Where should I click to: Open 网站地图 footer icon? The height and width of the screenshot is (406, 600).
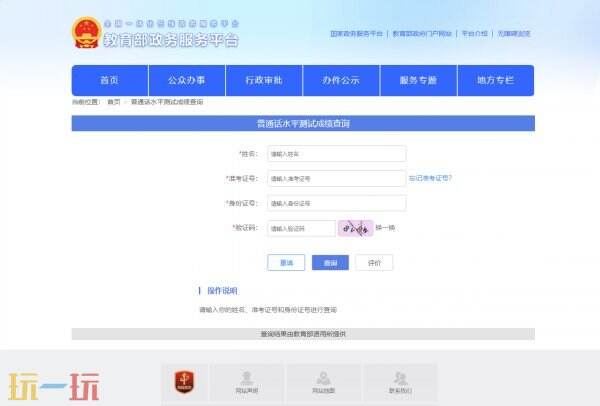point(323,381)
